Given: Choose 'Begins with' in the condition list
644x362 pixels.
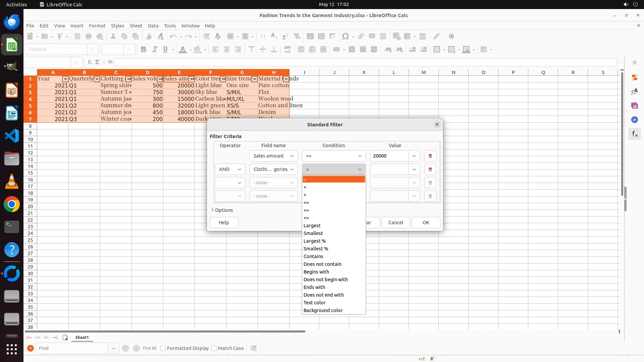Looking at the screenshot, I should [x=316, y=272].
